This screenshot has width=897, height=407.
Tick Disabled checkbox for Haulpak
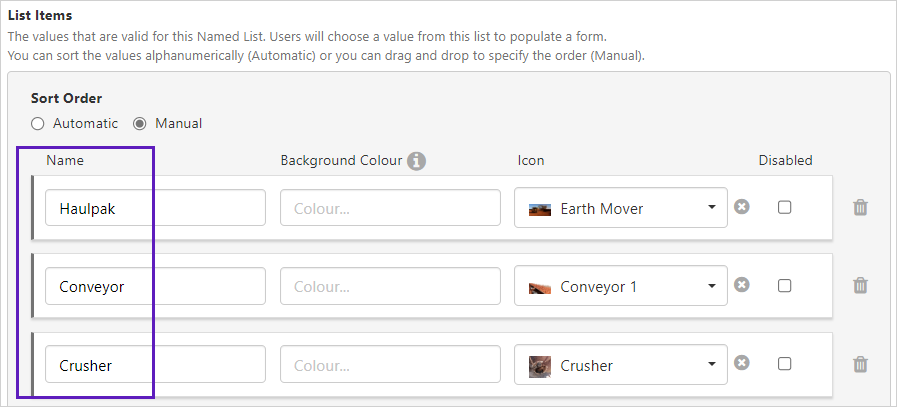(785, 207)
